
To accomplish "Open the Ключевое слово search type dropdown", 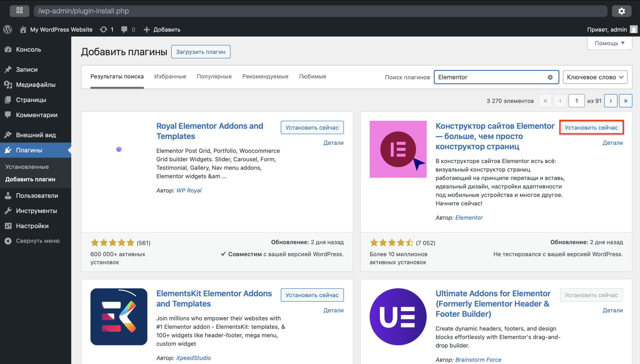I will 595,77.
